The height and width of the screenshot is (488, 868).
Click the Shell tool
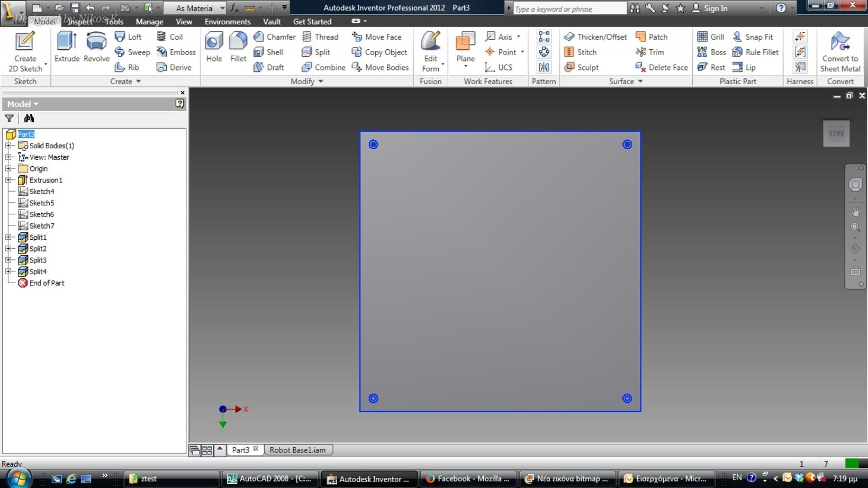coord(268,52)
